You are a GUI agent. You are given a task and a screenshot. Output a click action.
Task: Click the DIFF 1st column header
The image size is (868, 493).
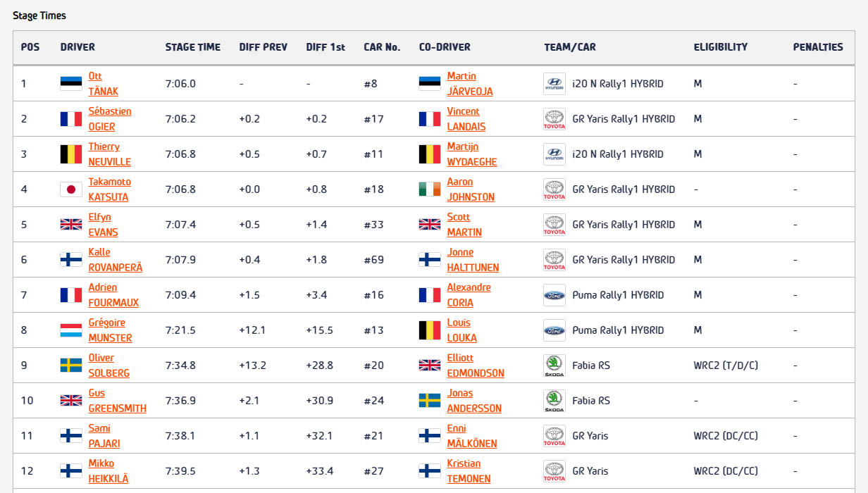(325, 47)
